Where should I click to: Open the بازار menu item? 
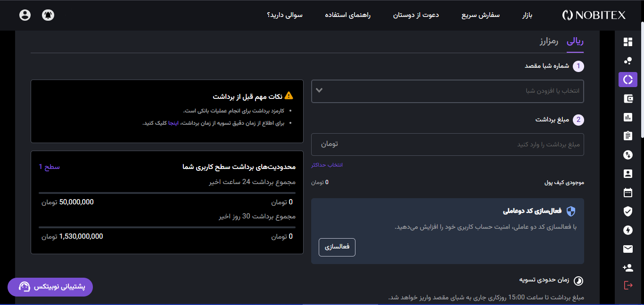(x=527, y=15)
